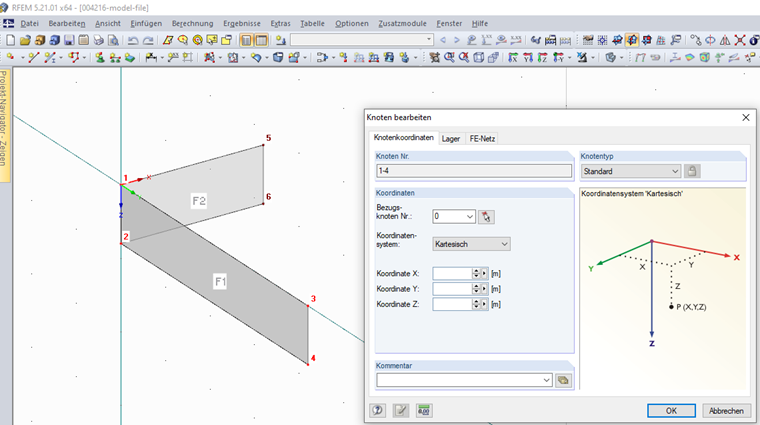The width and height of the screenshot is (760, 425).
Task: Toggle the highlighted view mode icon in top toolbar
Action: click(x=632, y=40)
